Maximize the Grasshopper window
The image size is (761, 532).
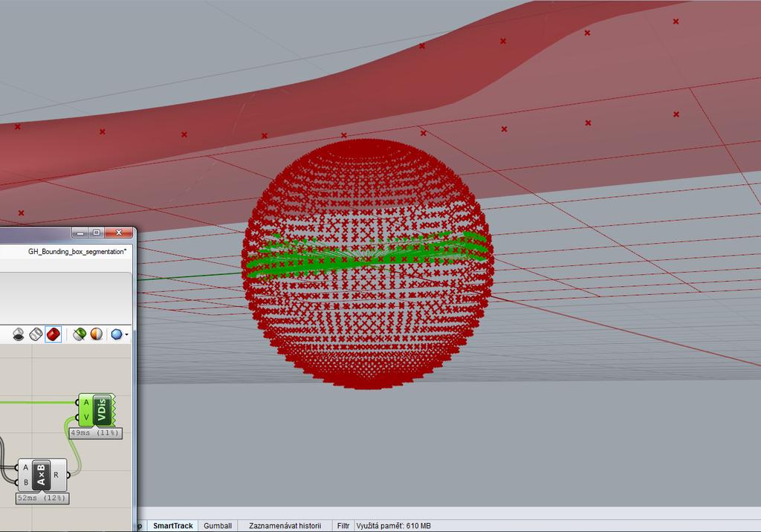click(96, 233)
